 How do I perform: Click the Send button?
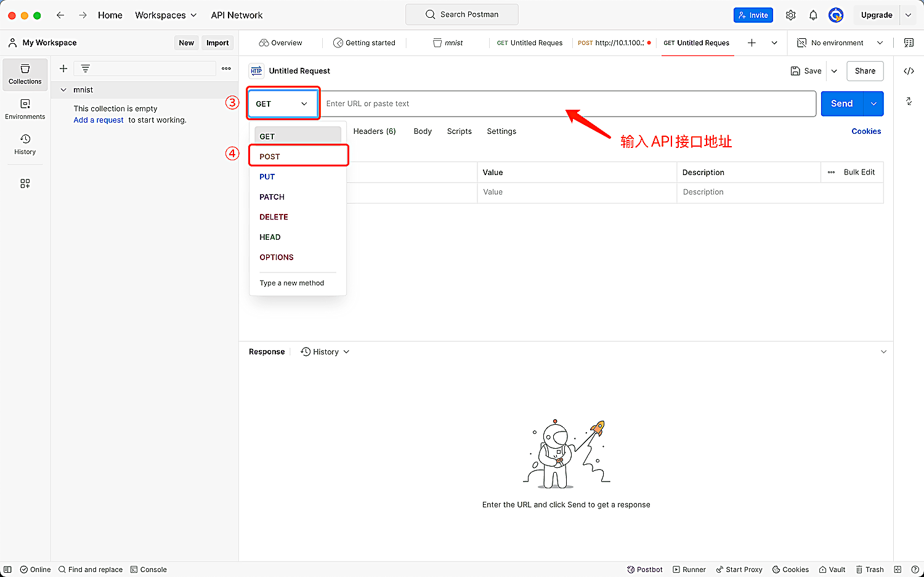tap(842, 104)
